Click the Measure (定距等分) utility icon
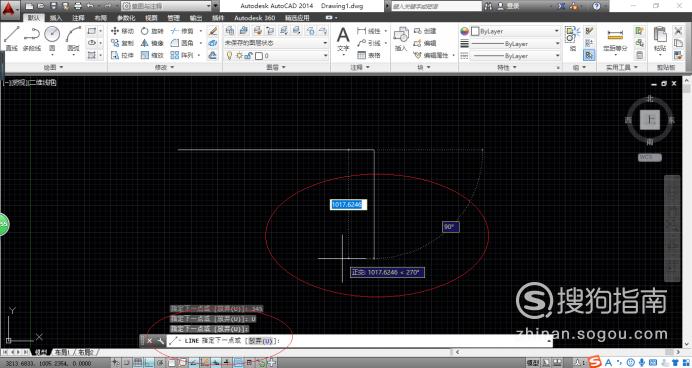Screen dimensions: 692x368 point(615,40)
